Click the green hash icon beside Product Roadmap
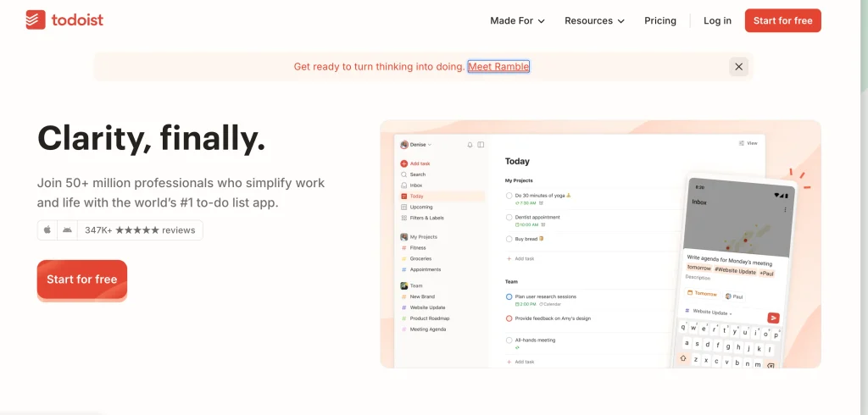This screenshot has height=415, width=868. [x=404, y=318]
